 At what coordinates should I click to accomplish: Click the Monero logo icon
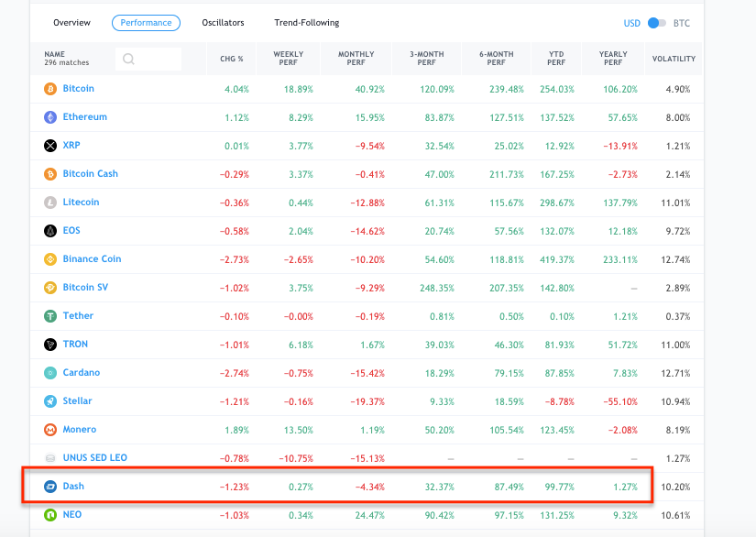pyautogui.click(x=50, y=430)
